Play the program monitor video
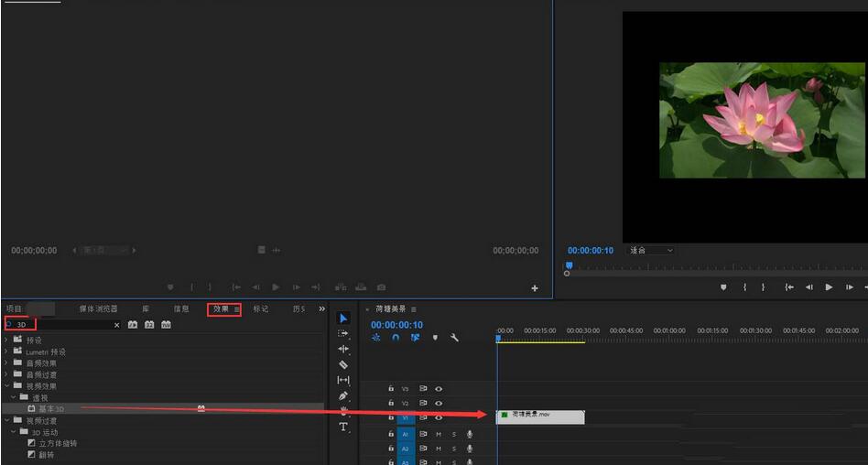Image resolution: width=868 pixels, height=465 pixels. (x=829, y=287)
